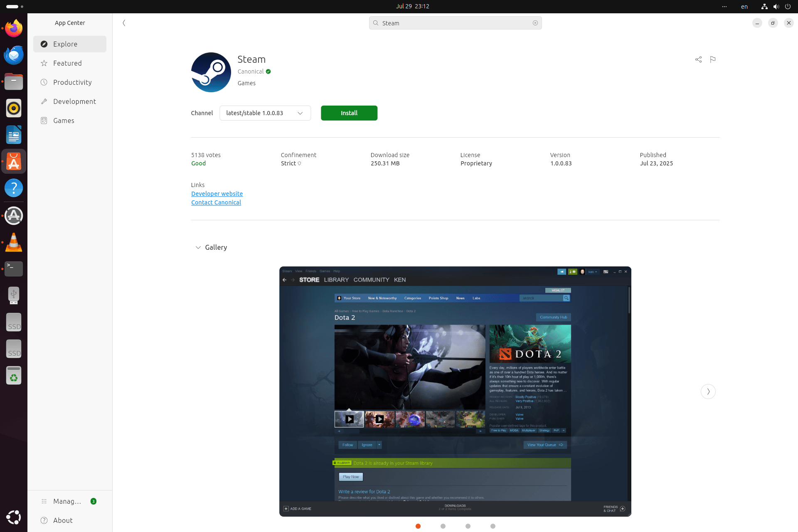This screenshot has height=532, width=798.
Task: Click the Steam app logo
Action: pyautogui.click(x=211, y=72)
